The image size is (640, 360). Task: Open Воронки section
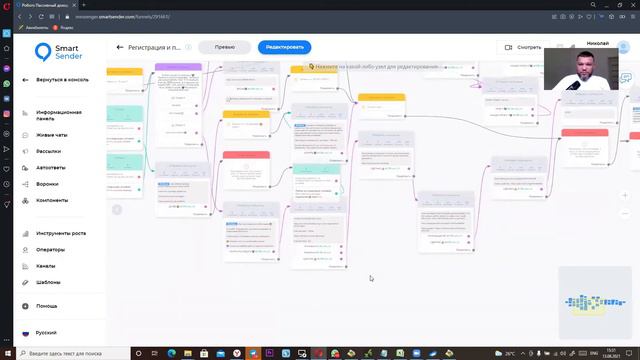point(47,184)
